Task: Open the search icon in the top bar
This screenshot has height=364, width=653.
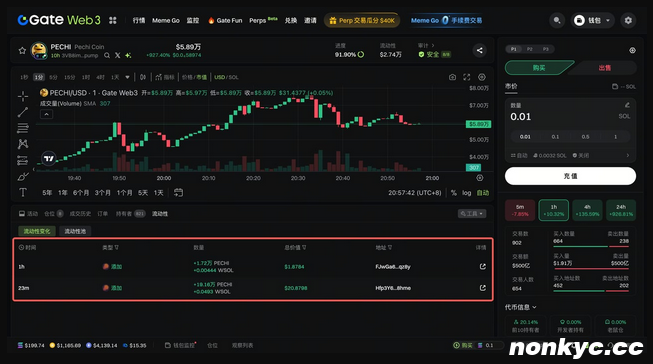Action: tap(557, 20)
